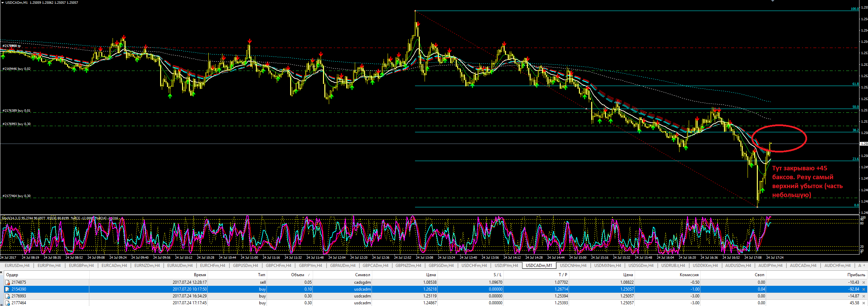Click the order icon for ticket 2177464
The width and height of the screenshot is (868, 306).
[7, 303]
